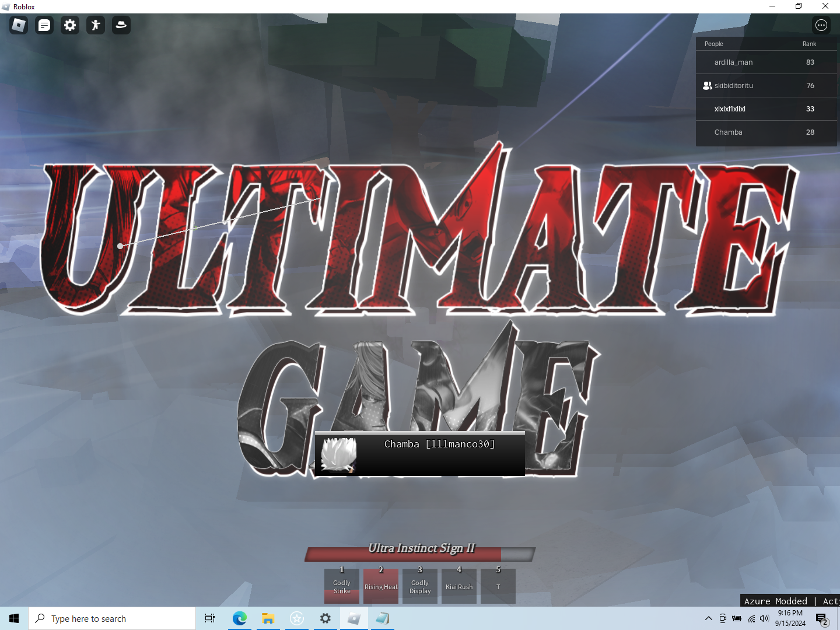The image size is (840, 630).
Task: Click the Azure Modded label
Action: [775, 601]
